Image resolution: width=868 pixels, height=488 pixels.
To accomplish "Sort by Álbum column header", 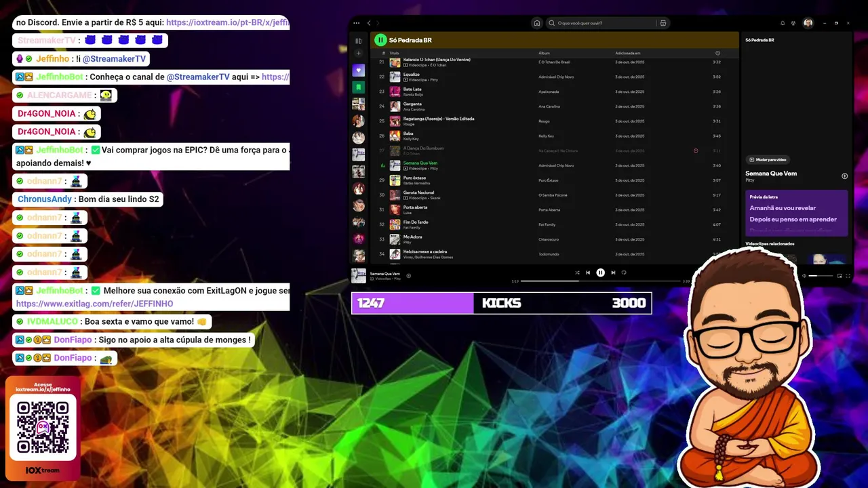I will click(544, 53).
